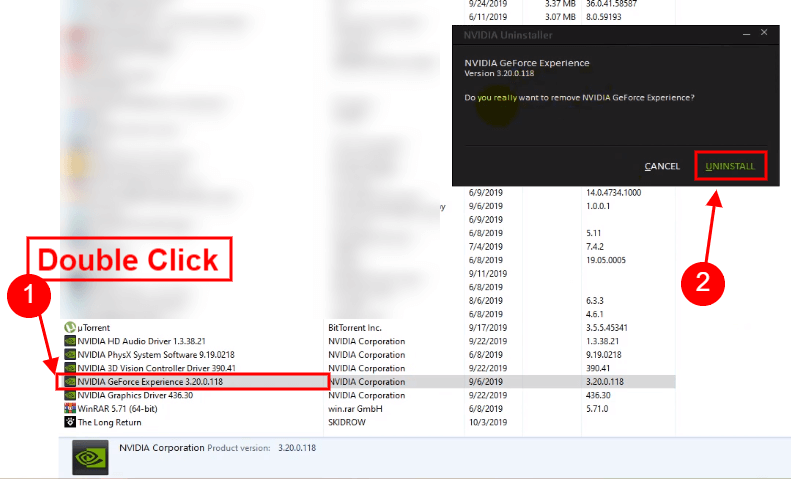791x479 pixels.
Task: Click version cell 9.19.0218
Action: (604, 355)
